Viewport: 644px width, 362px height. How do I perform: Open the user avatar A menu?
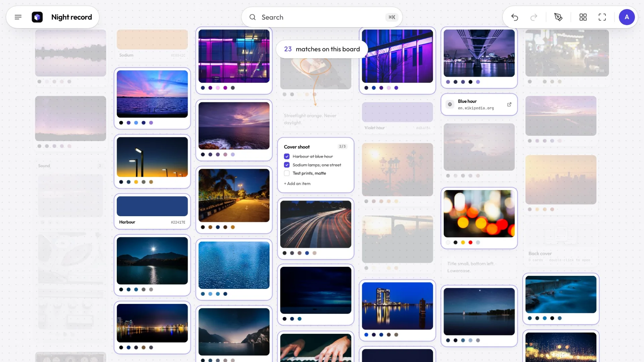pyautogui.click(x=627, y=17)
